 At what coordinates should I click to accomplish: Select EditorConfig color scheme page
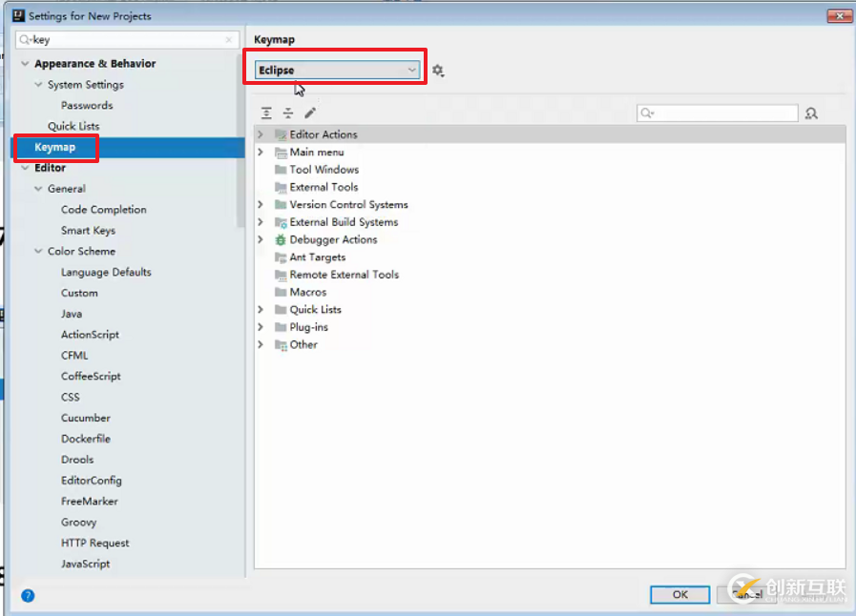coord(92,481)
